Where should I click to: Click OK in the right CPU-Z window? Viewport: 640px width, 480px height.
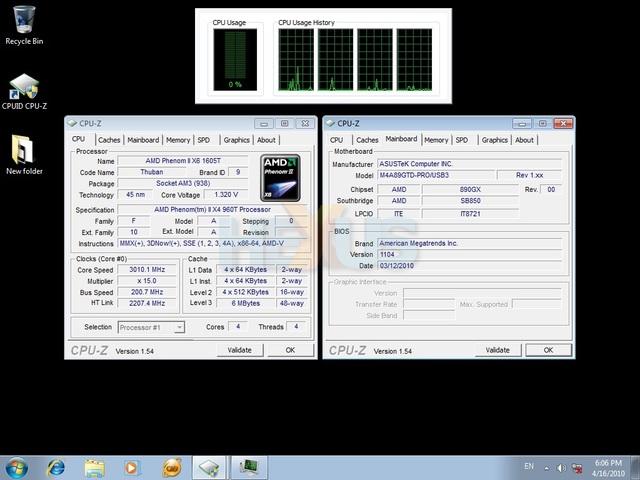[x=548, y=350]
